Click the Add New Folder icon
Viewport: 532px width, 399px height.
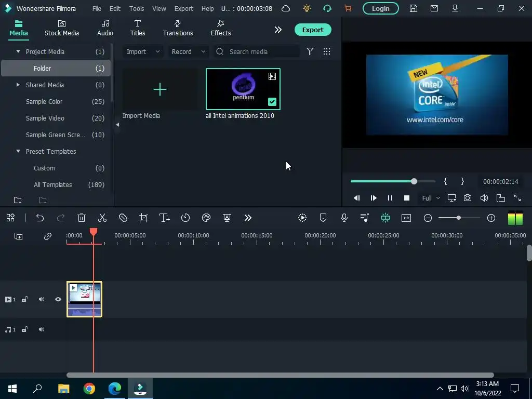[x=18, y=200]
